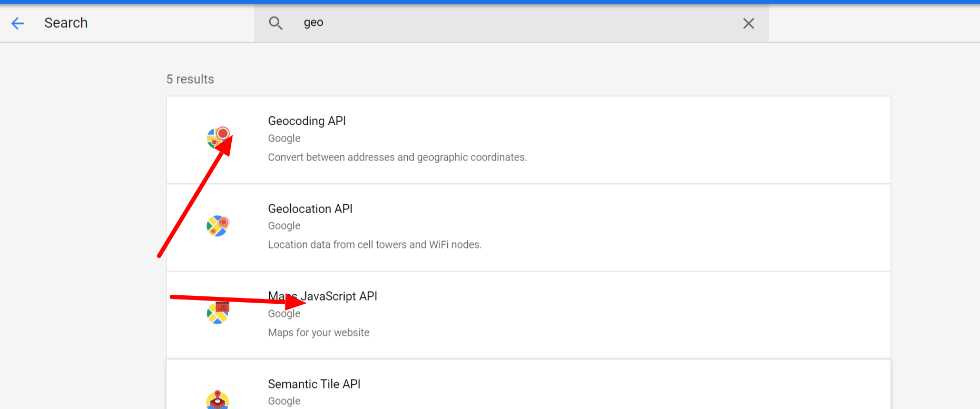Open the Maps JavaScript API icon
Screen dimensions: 980x409
pyautogui.click(x=218, y=313)
